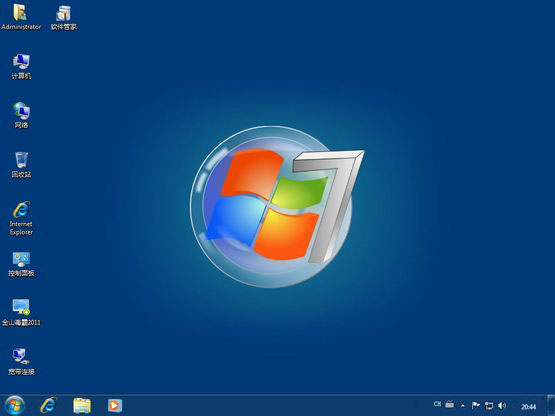Screen dimensions: 555x416
Task: Open the Administrator folder icon
Action: pos(21,16)
